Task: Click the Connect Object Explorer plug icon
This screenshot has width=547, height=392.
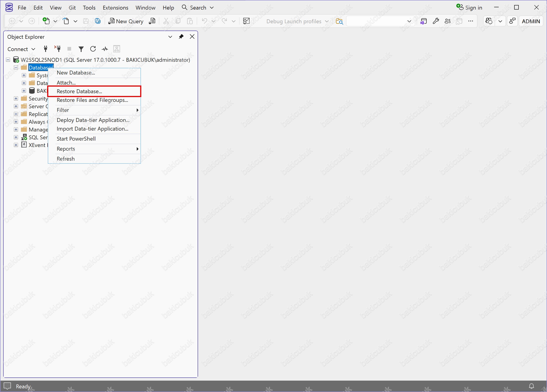Action: [45, 49]
